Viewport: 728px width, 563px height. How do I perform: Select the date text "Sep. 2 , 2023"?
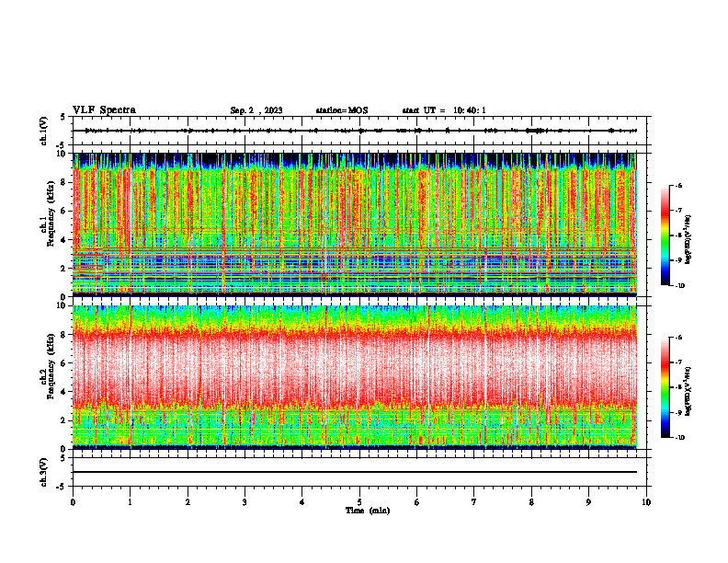[x=256, y=110]
